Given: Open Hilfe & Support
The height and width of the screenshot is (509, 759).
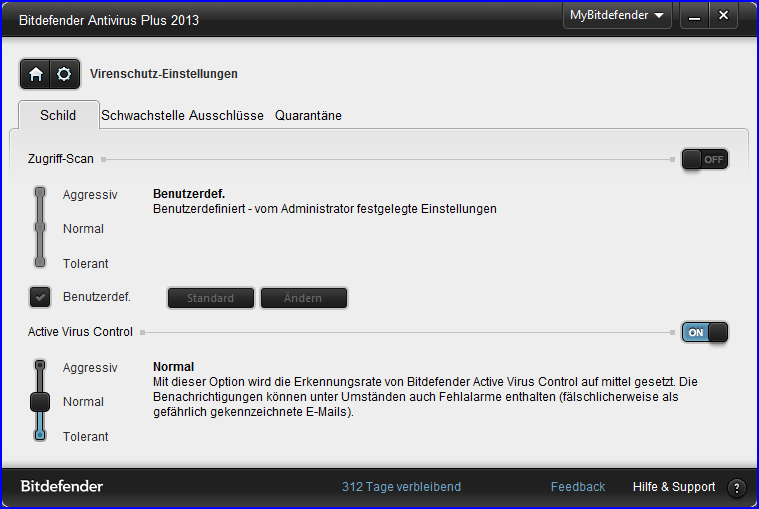Looking at the screenshot, I should point(674,487).
